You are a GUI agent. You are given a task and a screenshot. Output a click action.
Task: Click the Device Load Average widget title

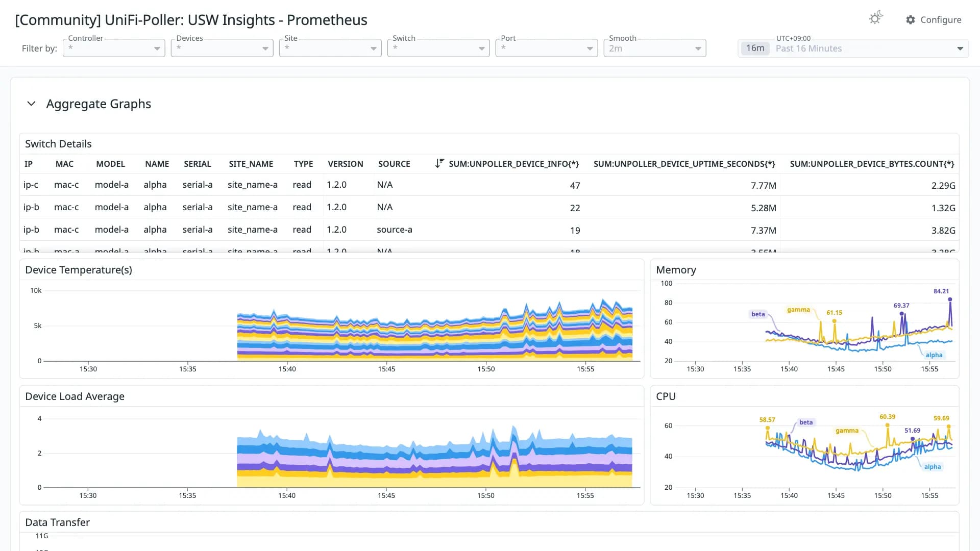click(75, 396)
